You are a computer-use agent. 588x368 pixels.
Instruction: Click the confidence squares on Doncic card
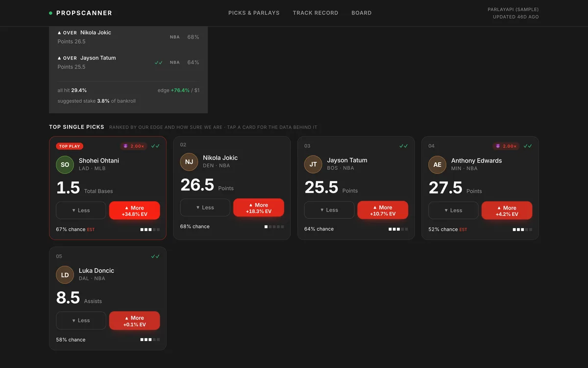150,340
